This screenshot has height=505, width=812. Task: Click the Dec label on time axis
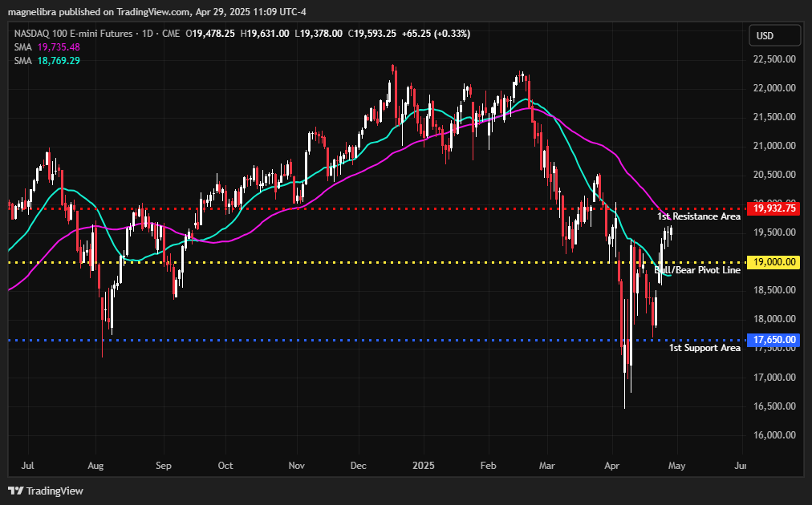(359, 466)
